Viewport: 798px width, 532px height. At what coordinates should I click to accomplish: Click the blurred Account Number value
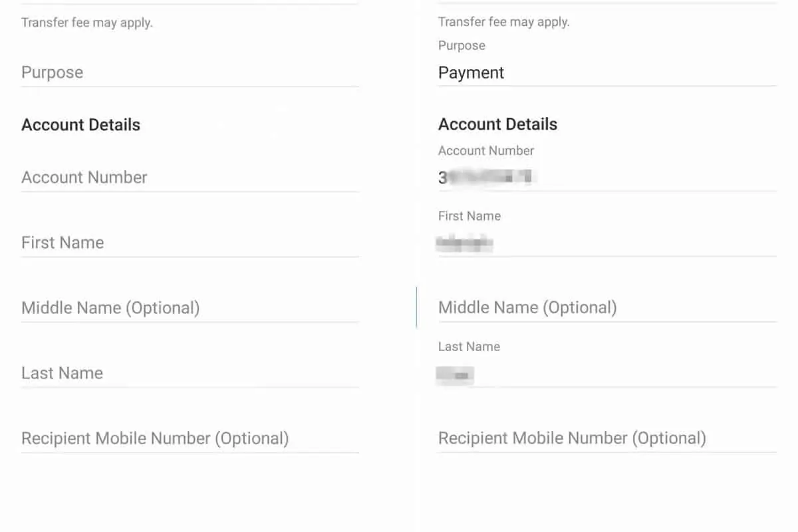(x=487, y=178)
